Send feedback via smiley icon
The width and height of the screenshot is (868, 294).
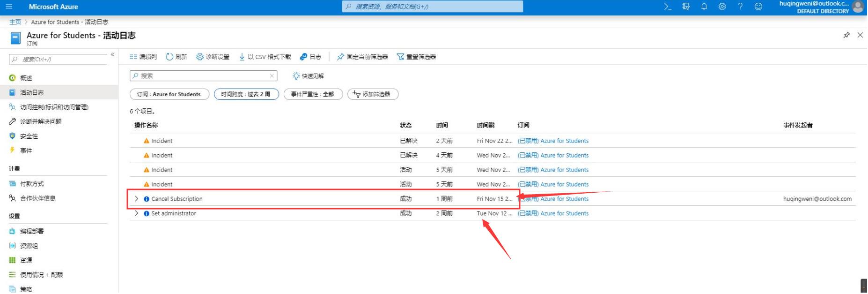coord(758,7)
